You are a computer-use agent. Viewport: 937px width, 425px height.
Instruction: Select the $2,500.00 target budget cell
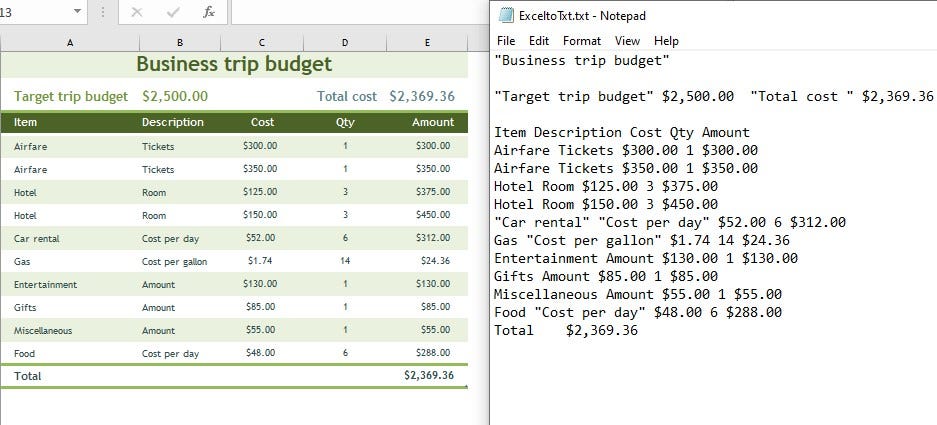tap(175, 96)
